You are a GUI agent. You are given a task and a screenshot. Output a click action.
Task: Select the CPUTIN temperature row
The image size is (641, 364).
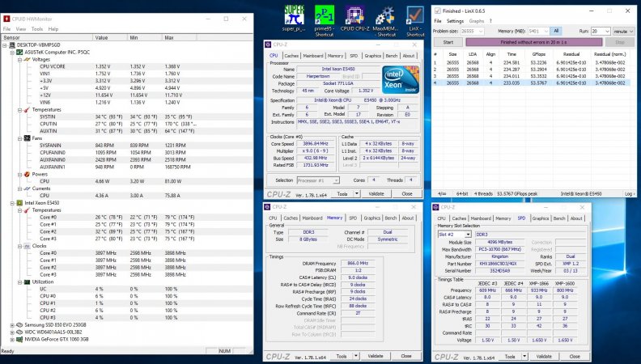tap(127, 124)
